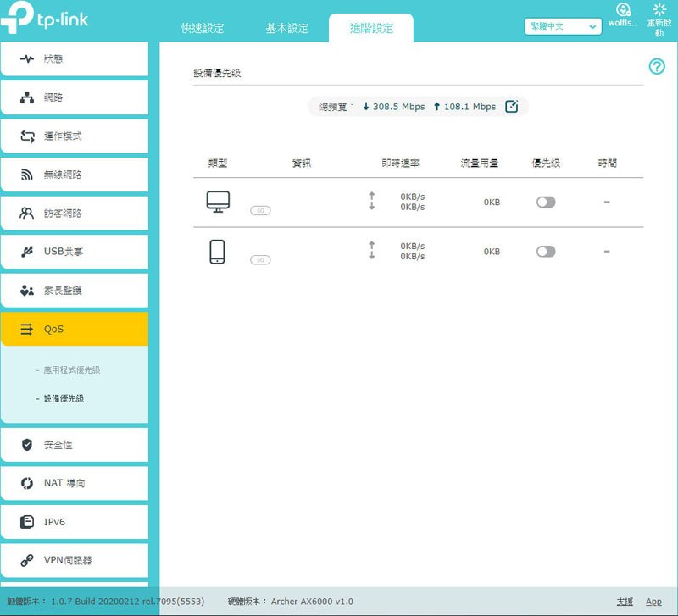The image size is (678, 616).
Task: Open the 繁體中文 language dropdown
Action: pos(563,26)
